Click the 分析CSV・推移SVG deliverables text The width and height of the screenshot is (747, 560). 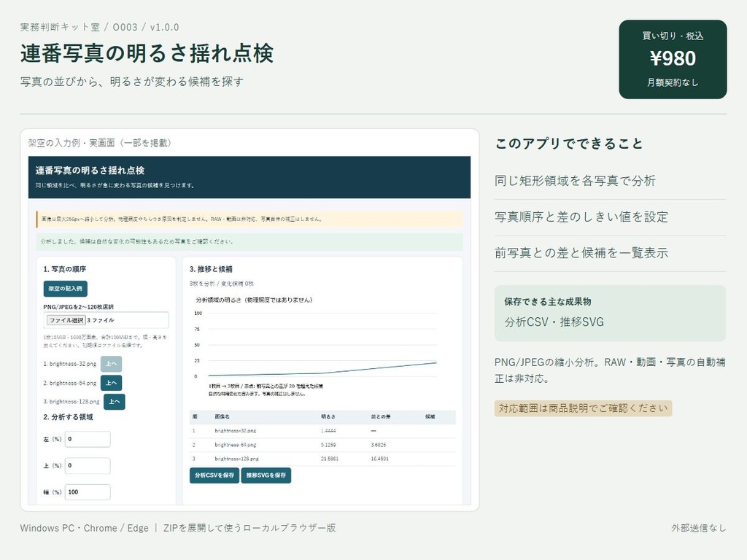pos(554,322)
